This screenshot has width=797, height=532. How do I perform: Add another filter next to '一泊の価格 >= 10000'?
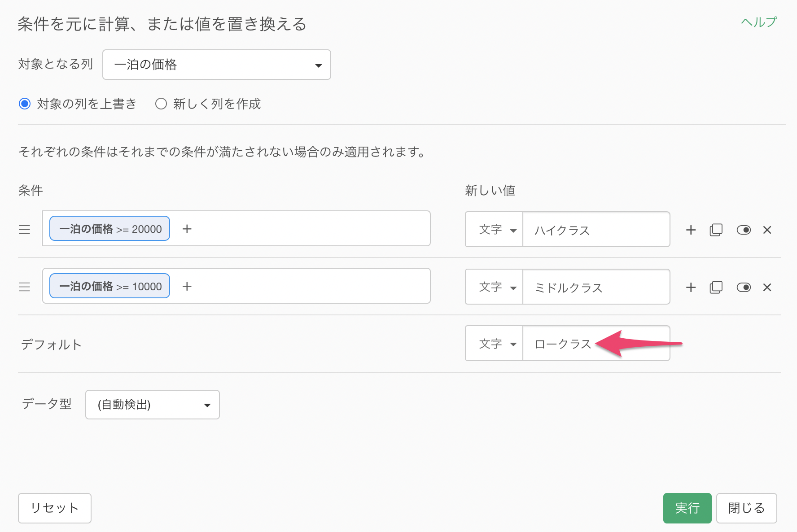[x=187, y=286]
